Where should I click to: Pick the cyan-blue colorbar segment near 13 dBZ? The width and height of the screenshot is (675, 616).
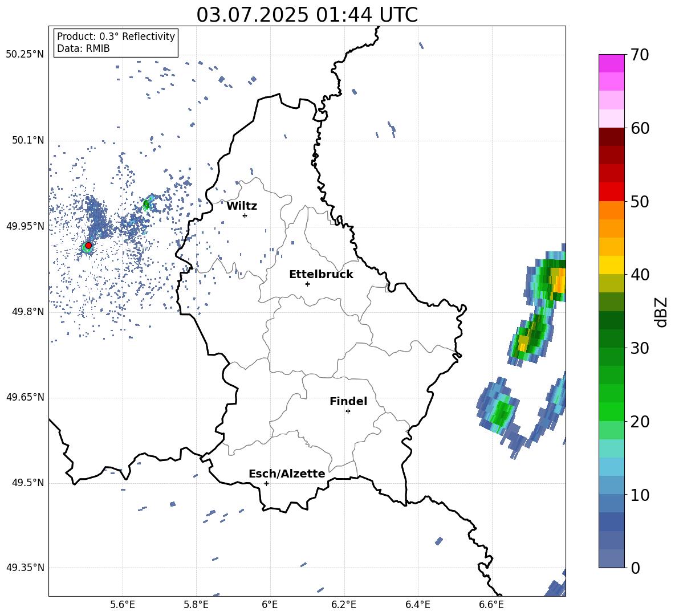(611, 467)
